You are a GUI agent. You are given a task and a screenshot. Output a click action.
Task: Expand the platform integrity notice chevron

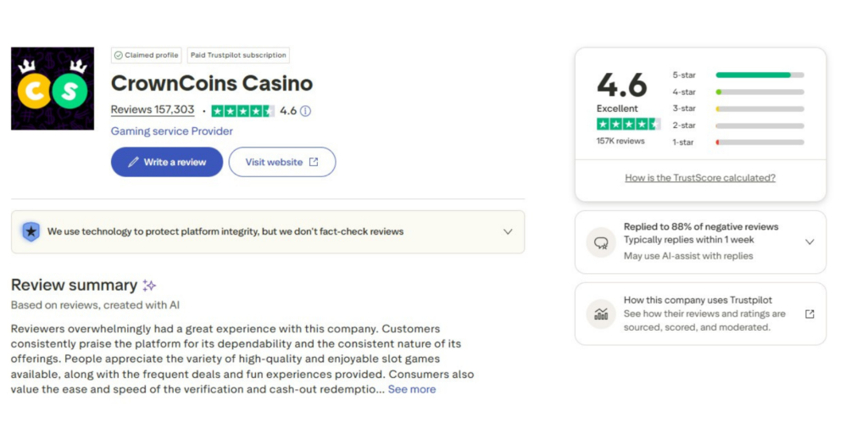coord(508,231)
